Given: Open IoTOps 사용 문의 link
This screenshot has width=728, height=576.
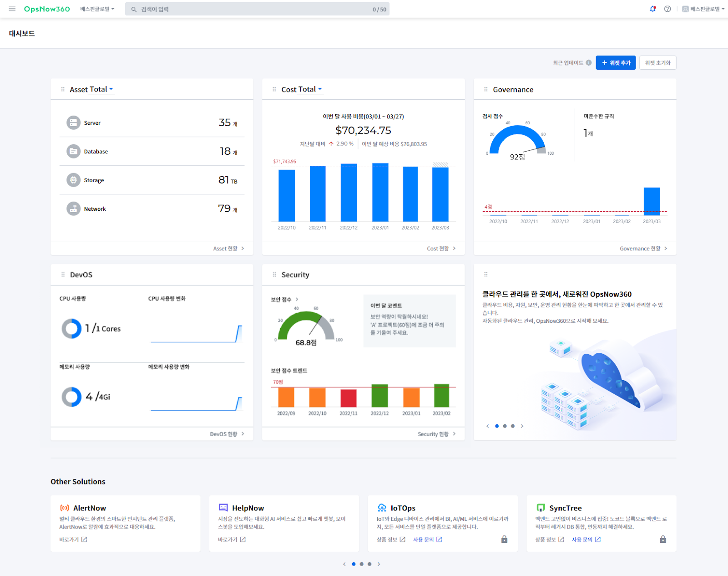Looking at the screenshot, I should [427, 540].
